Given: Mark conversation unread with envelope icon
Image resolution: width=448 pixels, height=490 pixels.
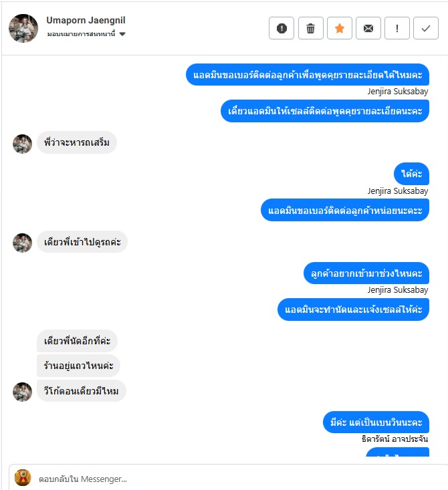Looking at the screenshot, I should click(368, 28).
